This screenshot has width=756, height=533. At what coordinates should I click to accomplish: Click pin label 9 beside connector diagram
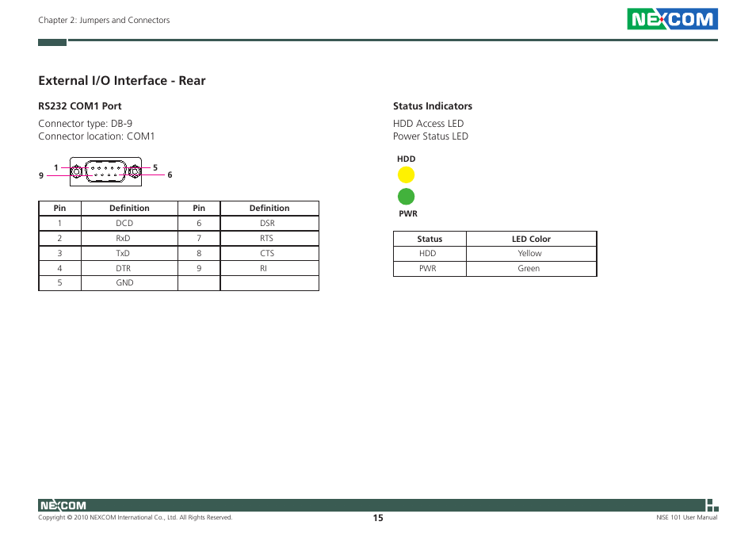coord(41,175)
